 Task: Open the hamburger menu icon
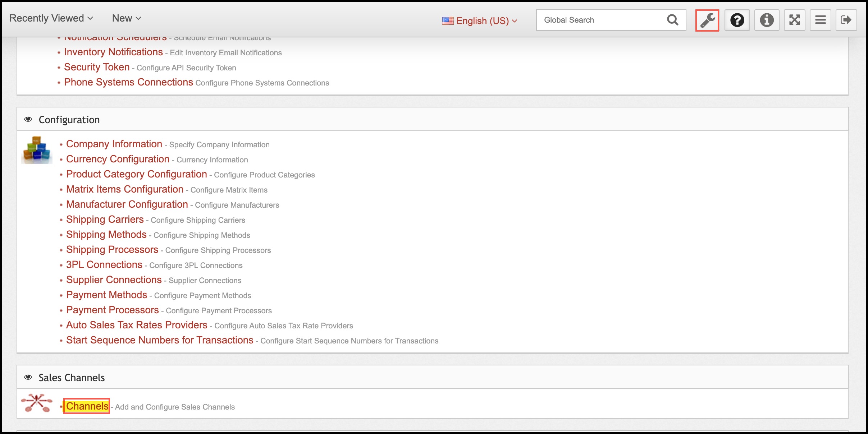tap(820, 20)
